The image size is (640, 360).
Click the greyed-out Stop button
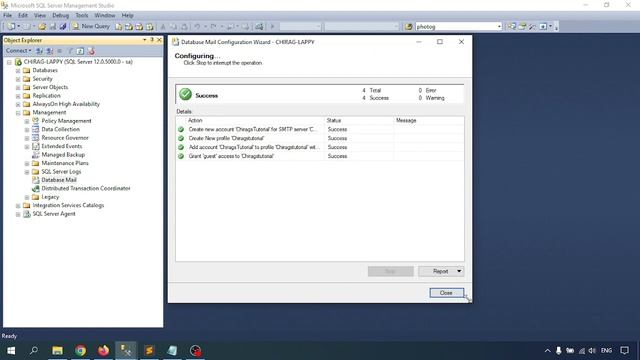pos(391,271)
